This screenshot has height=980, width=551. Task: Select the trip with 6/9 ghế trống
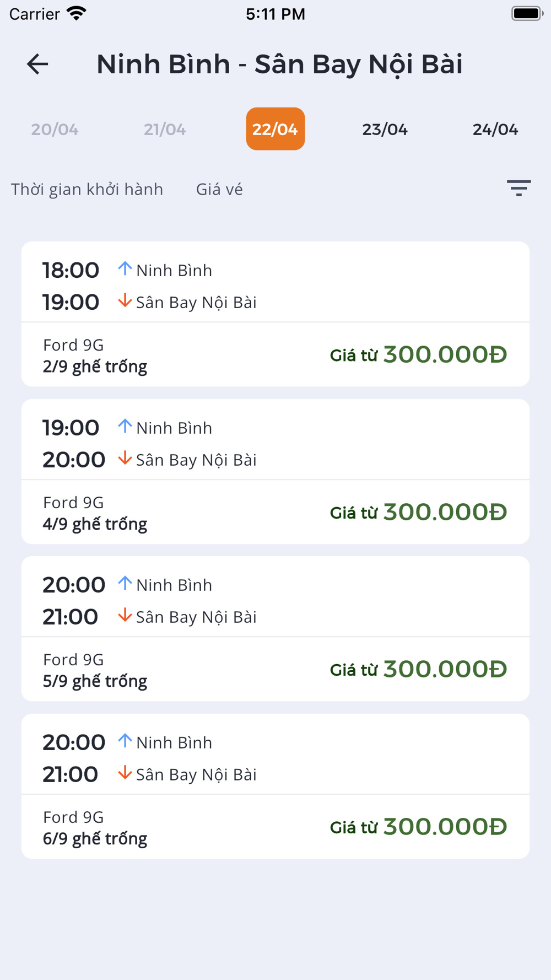click(x=275, y=787)
